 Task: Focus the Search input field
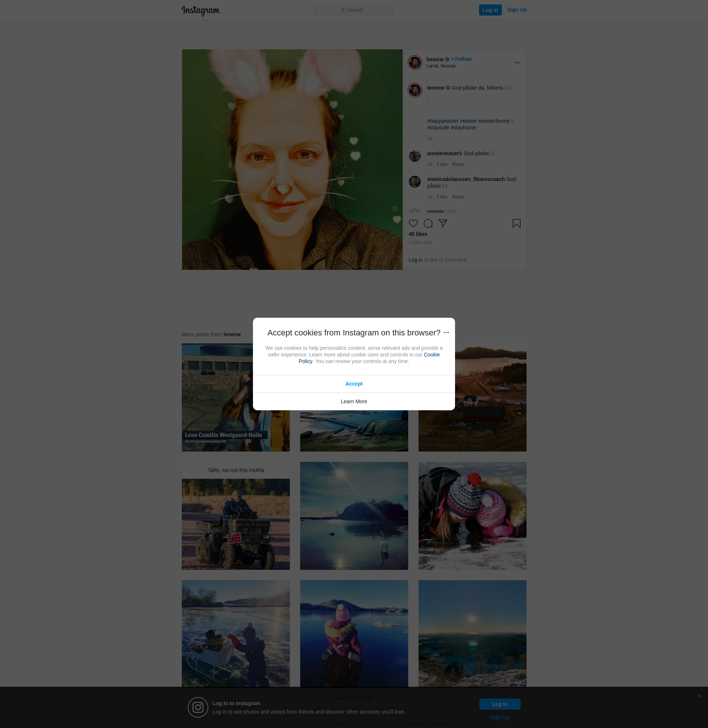point(354,10)
